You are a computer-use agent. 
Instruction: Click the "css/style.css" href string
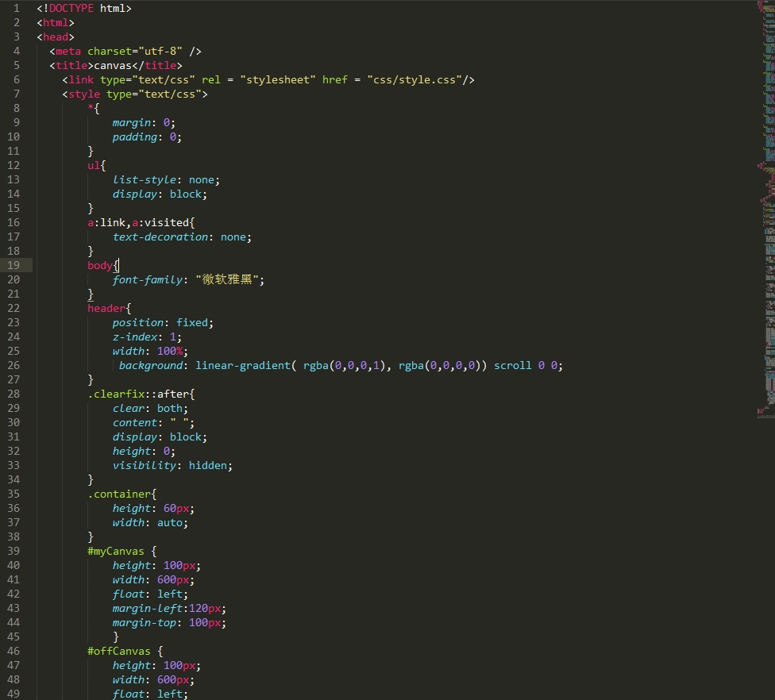414,80
